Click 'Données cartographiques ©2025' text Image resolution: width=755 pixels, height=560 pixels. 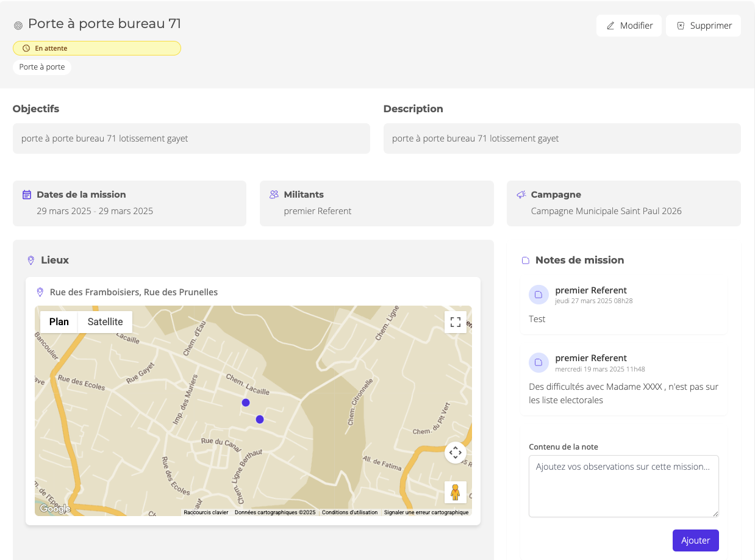(x=275, y=512)
